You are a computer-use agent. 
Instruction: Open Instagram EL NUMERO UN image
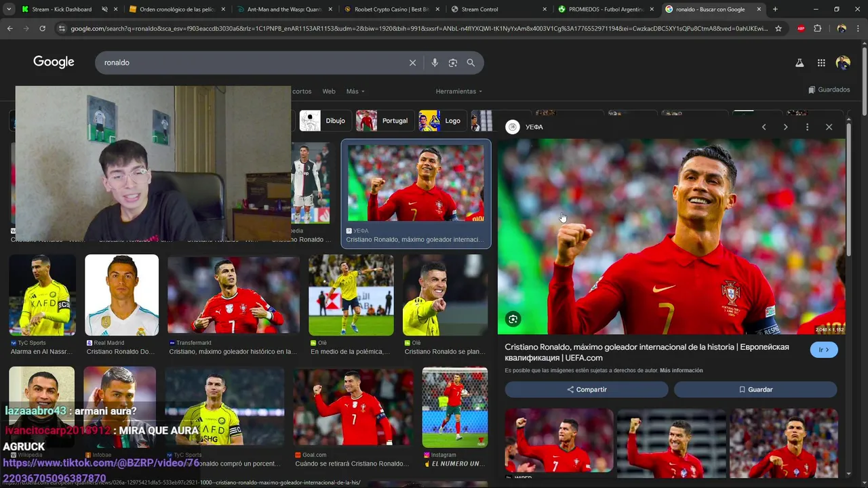coord(454,407)
